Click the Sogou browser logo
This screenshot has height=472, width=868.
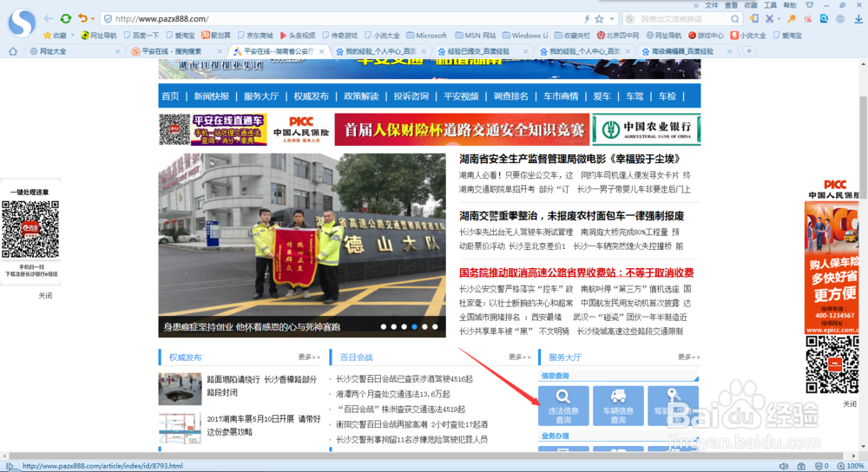coord(22,23)
